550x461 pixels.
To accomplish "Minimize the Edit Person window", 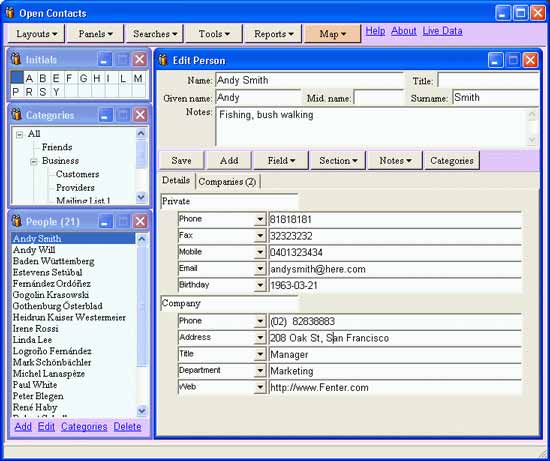I will coord(495,60).
